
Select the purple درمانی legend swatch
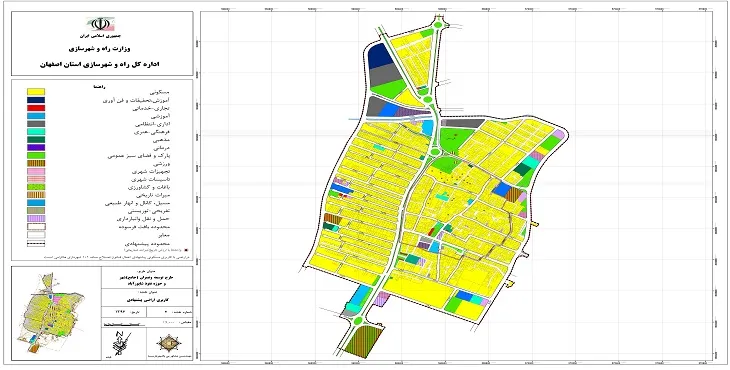(x=36, y=148)
